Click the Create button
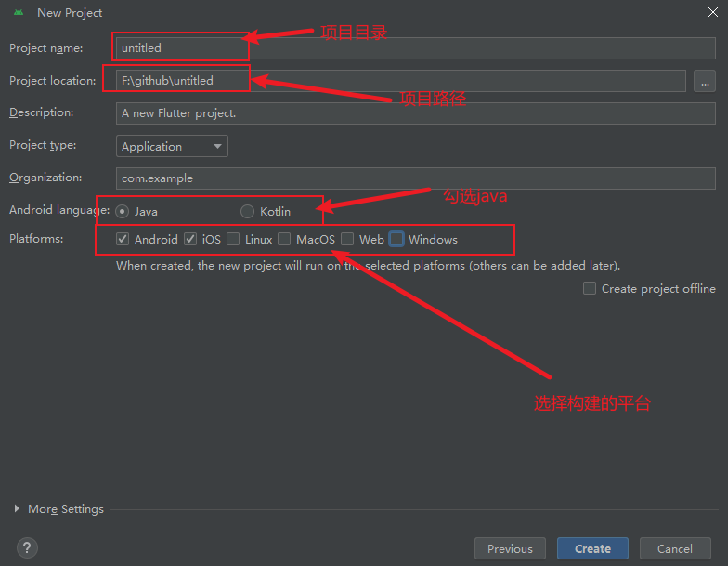The width and height of the screenshot is (728, 566). point(592,548)
